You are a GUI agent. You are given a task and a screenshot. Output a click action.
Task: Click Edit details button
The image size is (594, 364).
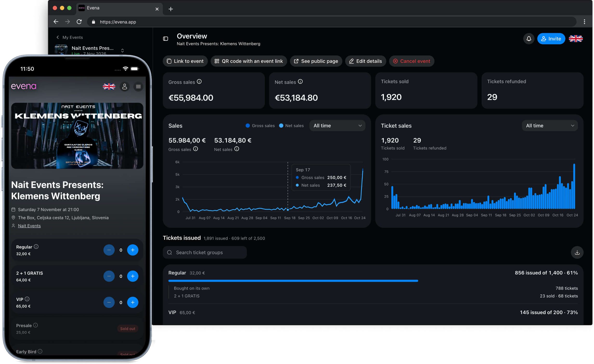click(365, 61)
